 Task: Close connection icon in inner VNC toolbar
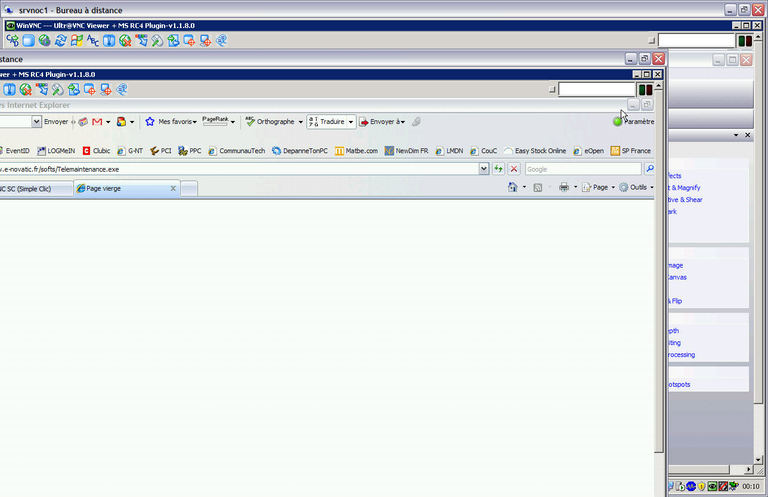(x=25, y=90)
